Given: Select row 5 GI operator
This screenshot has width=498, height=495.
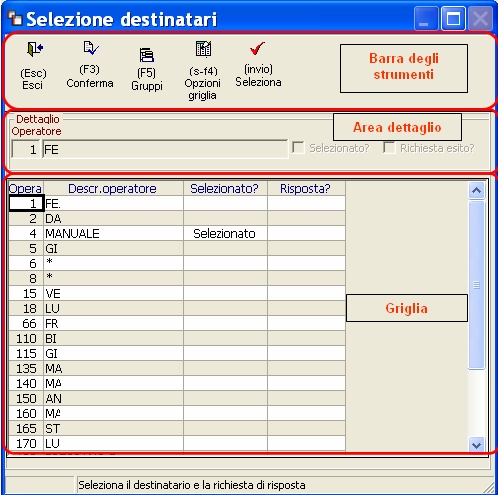Looking at the screenshot, I should tap(177, 248).
